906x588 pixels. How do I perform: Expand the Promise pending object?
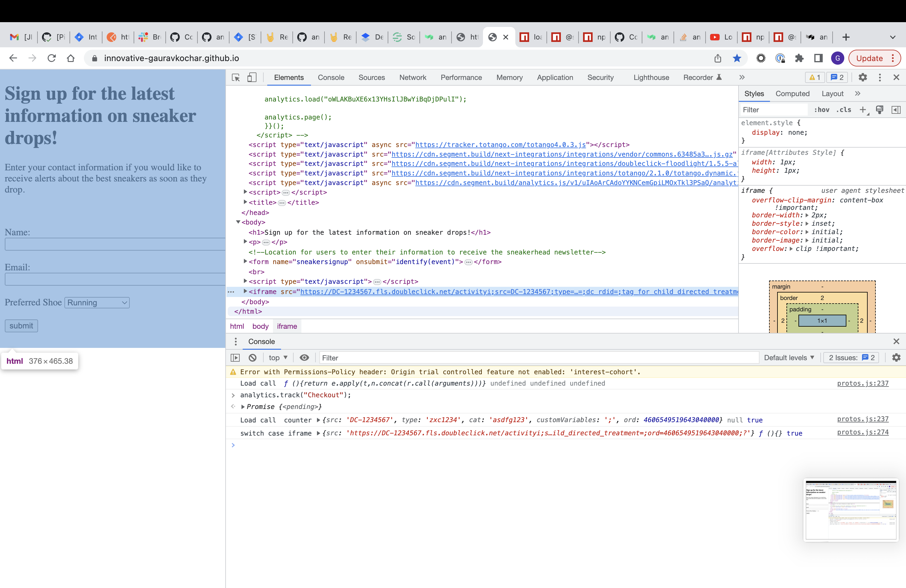(x=243, y=407)
